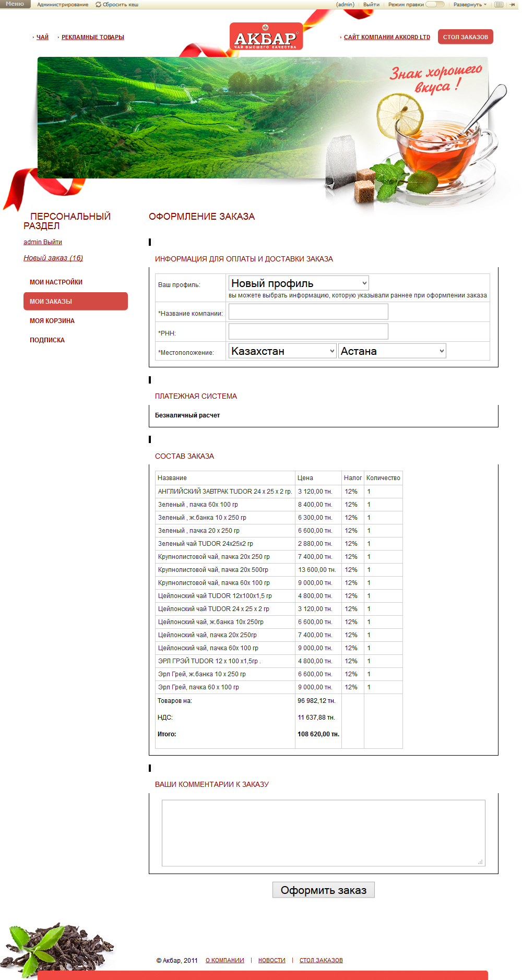Click the РНН input field
This screenshot has width=522, height=980.
coord(309,331)
